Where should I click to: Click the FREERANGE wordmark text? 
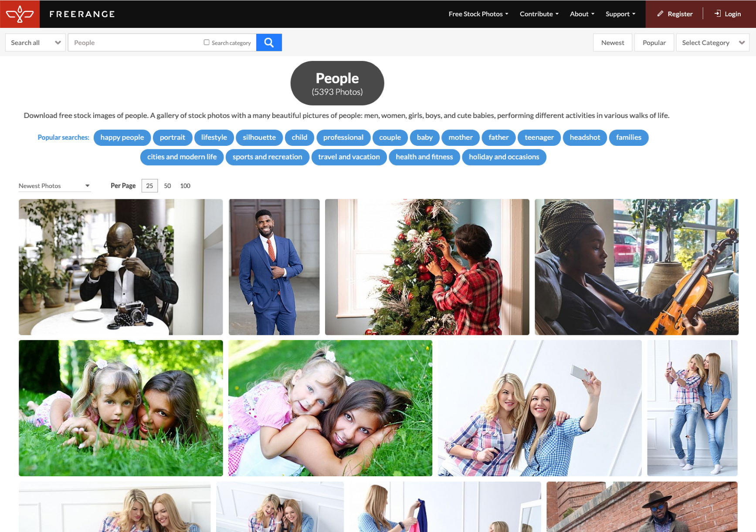82,14
